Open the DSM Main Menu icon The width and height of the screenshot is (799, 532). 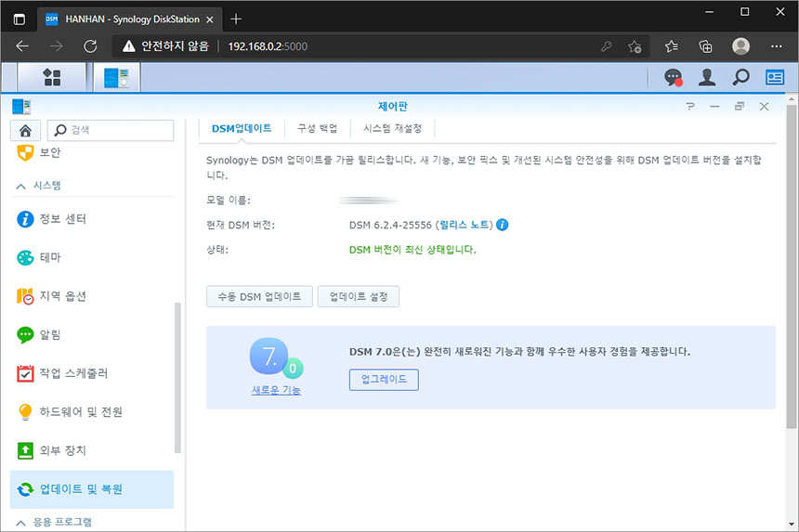(51, 77)
